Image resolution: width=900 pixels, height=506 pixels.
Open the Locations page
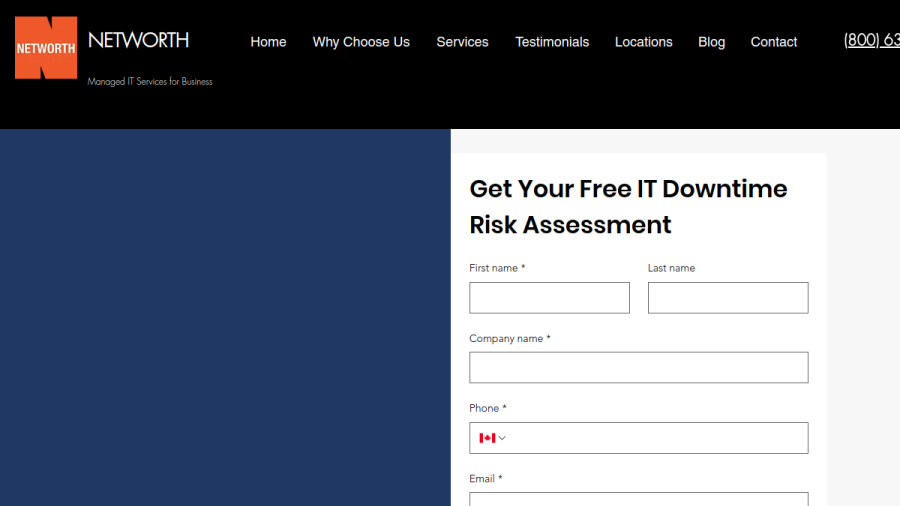pyautogui.click(x=643, y=42)
